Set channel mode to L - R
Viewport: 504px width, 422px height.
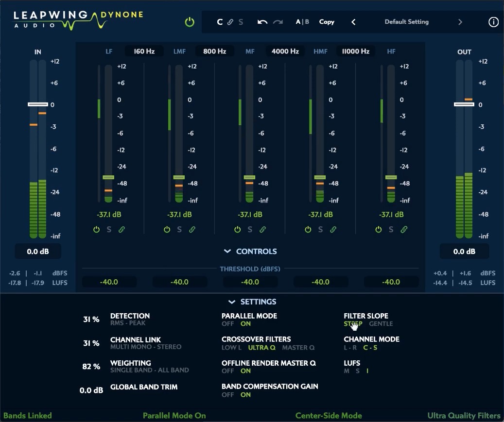pos(350,348)
